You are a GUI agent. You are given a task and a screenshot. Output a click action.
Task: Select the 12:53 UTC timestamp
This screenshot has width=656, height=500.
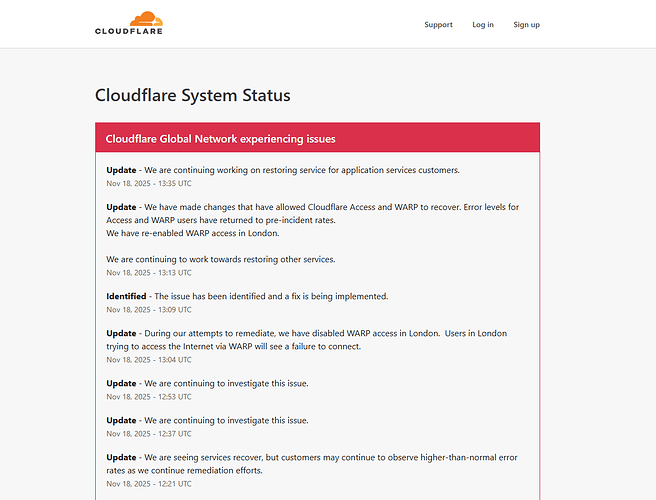coord(149,397)
